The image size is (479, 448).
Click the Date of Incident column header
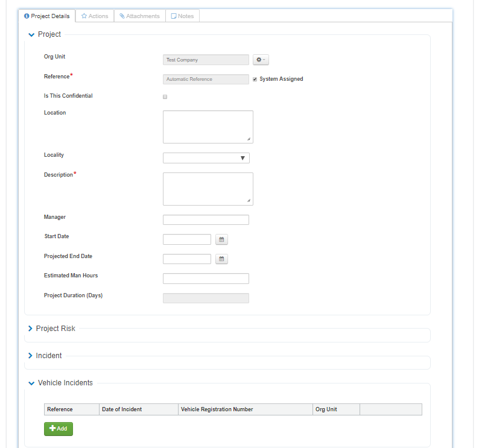coord(139,409)
